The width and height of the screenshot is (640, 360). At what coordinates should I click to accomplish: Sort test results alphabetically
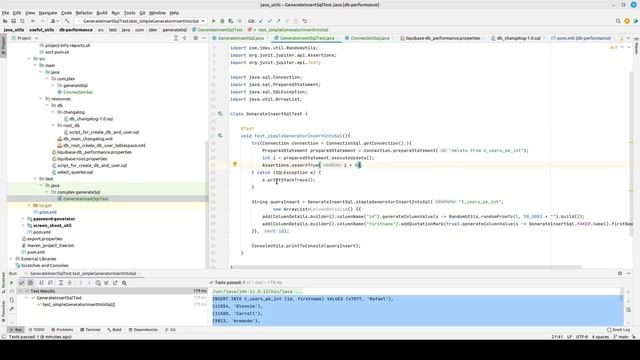click(42, 282)
